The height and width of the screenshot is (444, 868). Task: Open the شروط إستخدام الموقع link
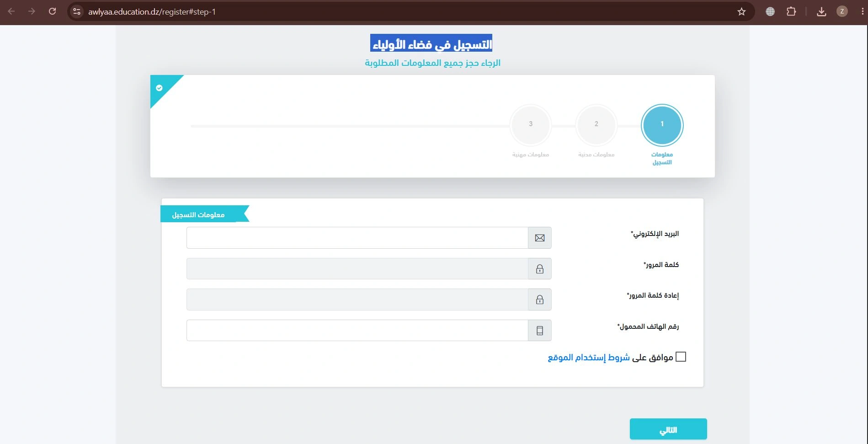coord(589,357)
